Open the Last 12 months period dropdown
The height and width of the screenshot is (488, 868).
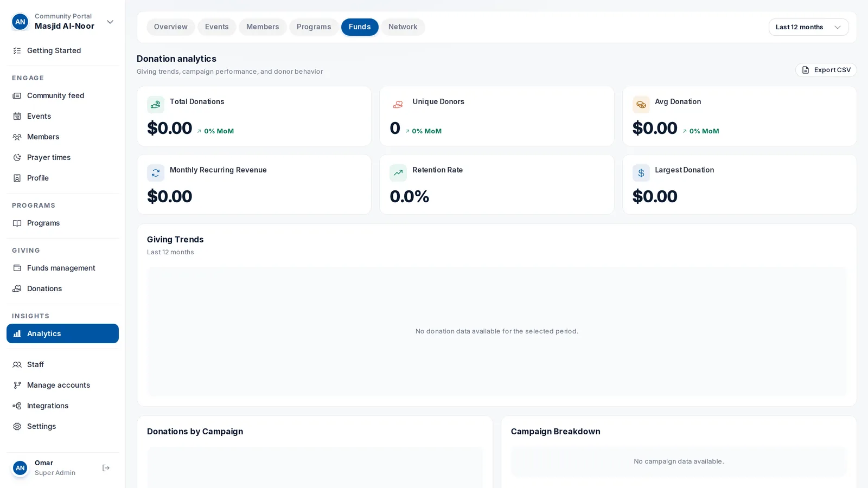(x=808, y=27)
